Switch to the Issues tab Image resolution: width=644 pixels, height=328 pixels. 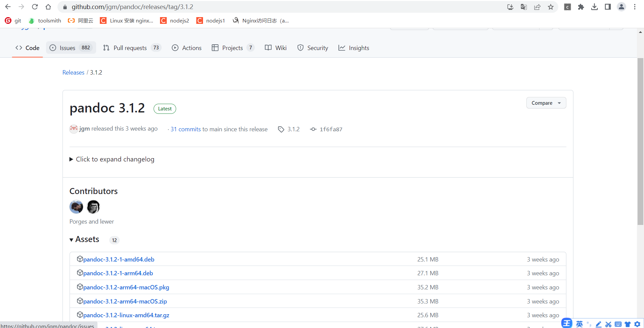pos(71,48)
